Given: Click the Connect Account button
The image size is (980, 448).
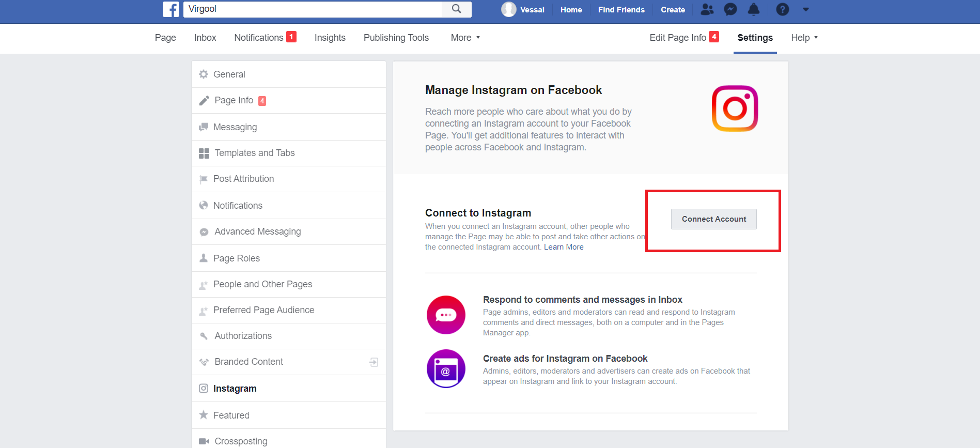Looking at the screenshot, I should click(x=714, y=219).
